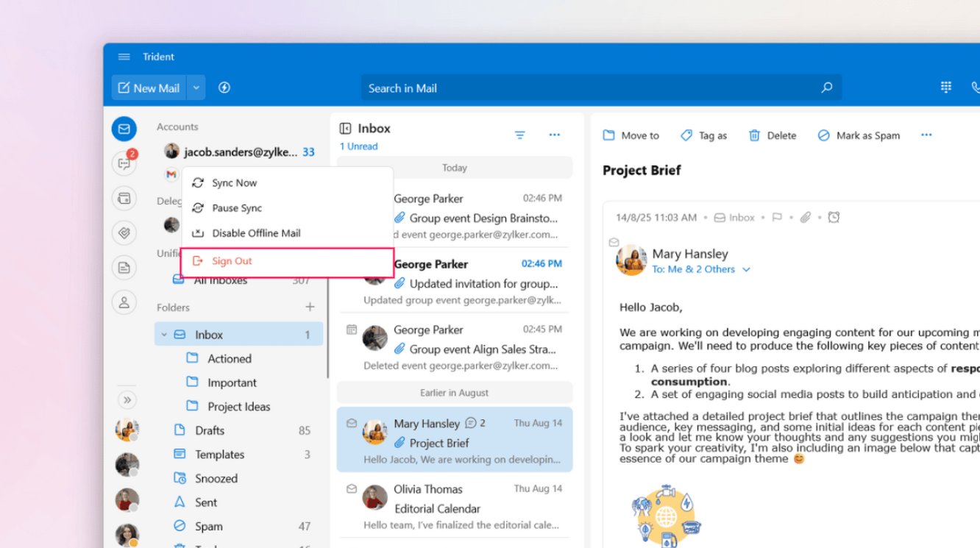Click attachment paperclip icon in email header
Screen dimensions: 980x548
click(806, 217)
